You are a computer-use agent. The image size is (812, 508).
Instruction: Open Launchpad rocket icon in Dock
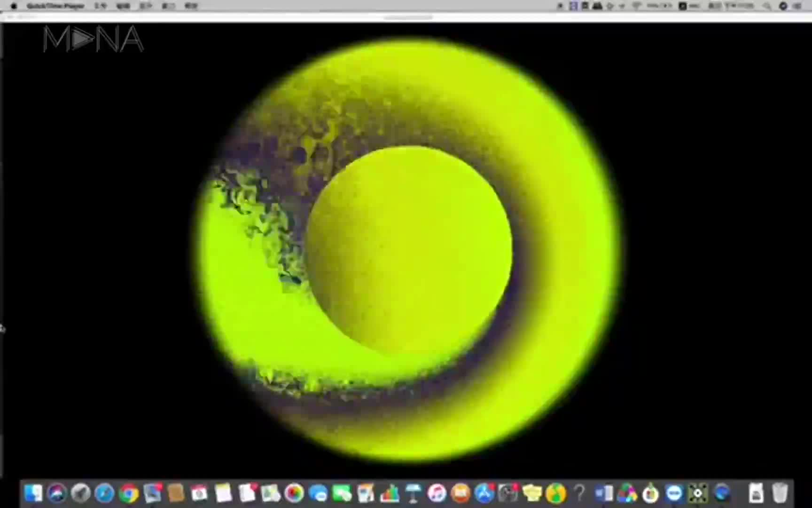81,493
